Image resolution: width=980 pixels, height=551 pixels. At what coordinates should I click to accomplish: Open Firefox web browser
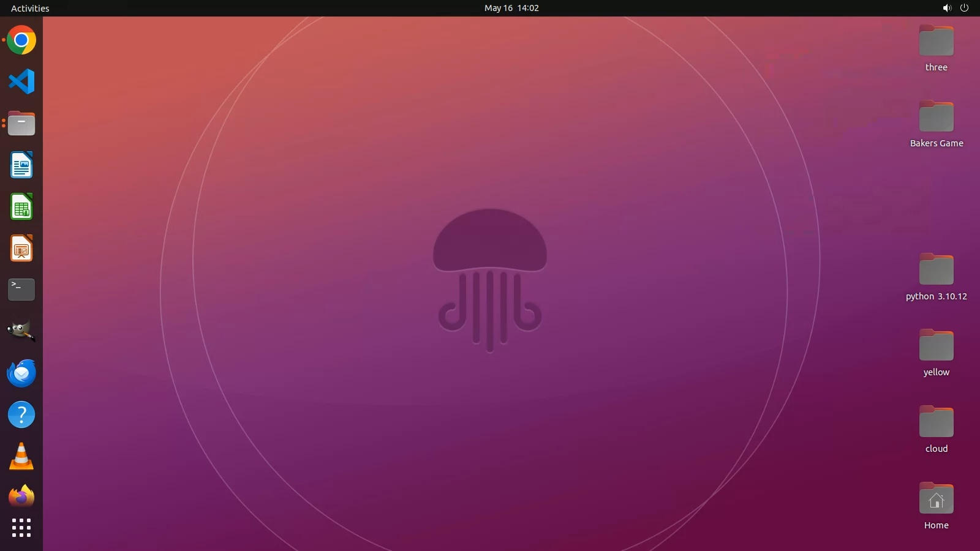[21, 497]
